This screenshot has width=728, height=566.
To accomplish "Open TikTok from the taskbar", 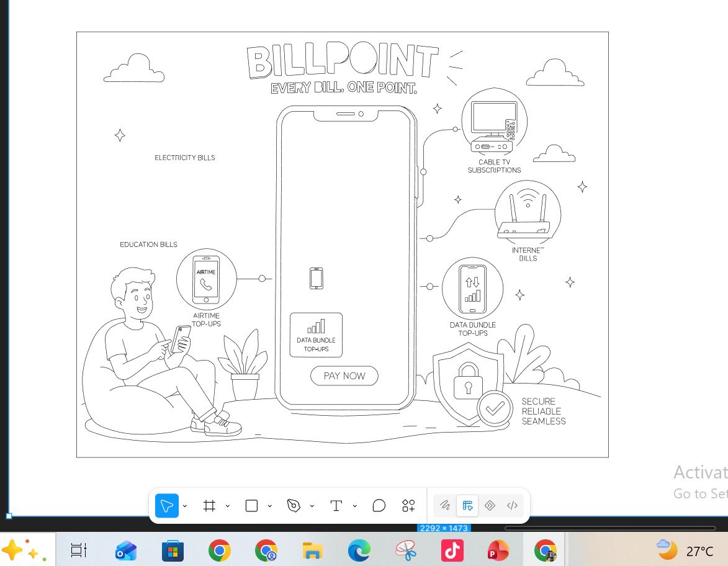I will (x=452, y=550).
